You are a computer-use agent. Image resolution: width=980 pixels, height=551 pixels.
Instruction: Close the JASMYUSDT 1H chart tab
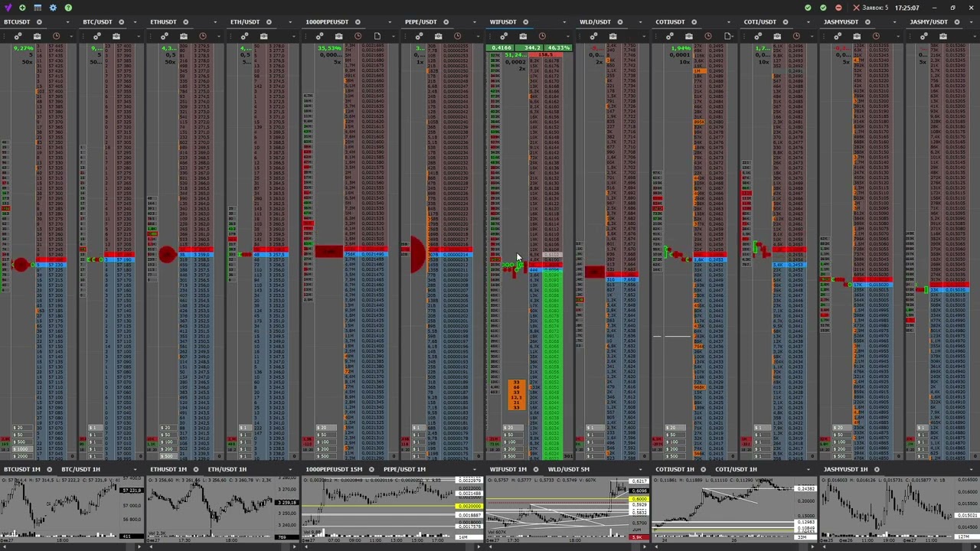coord(877,469)
